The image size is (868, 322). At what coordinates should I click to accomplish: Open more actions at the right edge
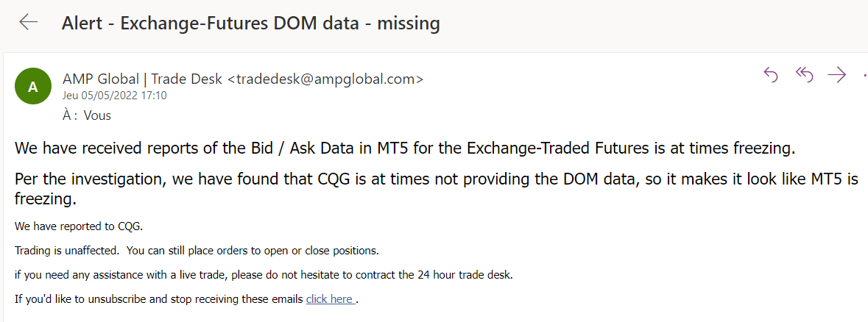[x=864, y=74]
